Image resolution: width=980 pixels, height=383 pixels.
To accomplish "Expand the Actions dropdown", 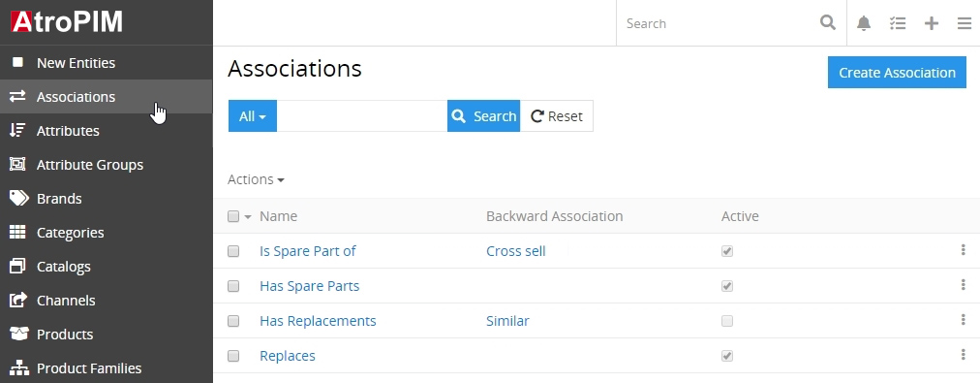I will tap(256, 179).
